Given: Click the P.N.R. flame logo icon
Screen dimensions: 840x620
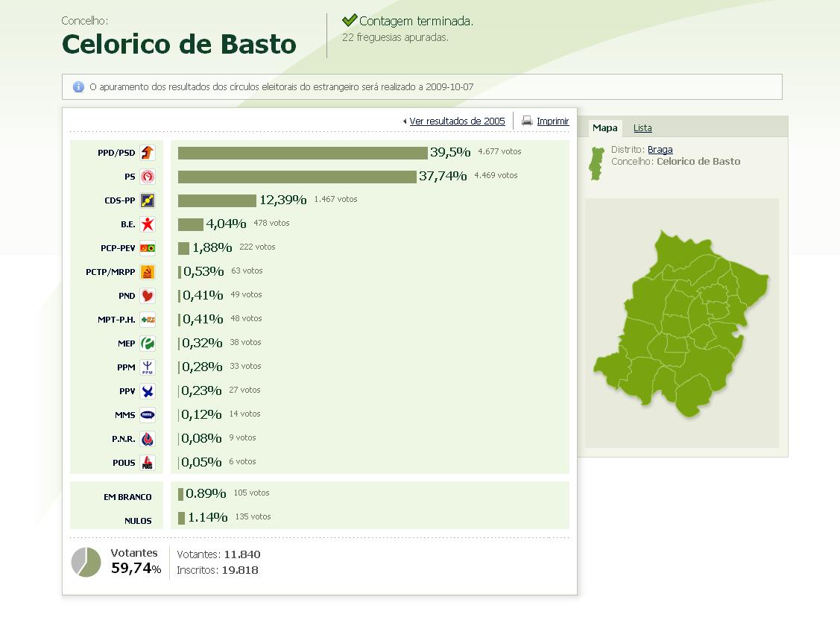Looking at the screenshot, I should (x=148, y=438).
